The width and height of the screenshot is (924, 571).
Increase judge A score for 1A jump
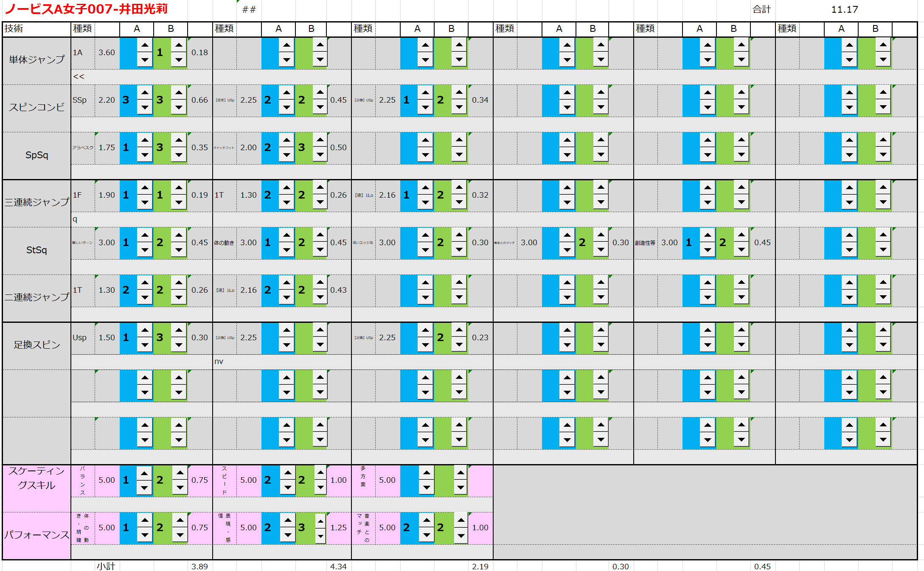click(x=145, y=45)
